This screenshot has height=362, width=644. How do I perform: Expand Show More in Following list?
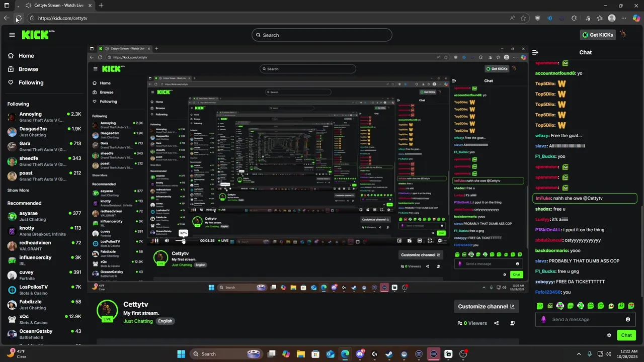[18, 191]
